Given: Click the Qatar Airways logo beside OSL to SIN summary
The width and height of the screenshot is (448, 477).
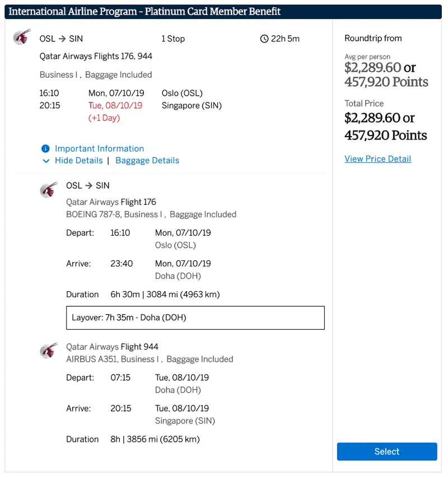Looking at the screenshot, I should pos(22,37).
